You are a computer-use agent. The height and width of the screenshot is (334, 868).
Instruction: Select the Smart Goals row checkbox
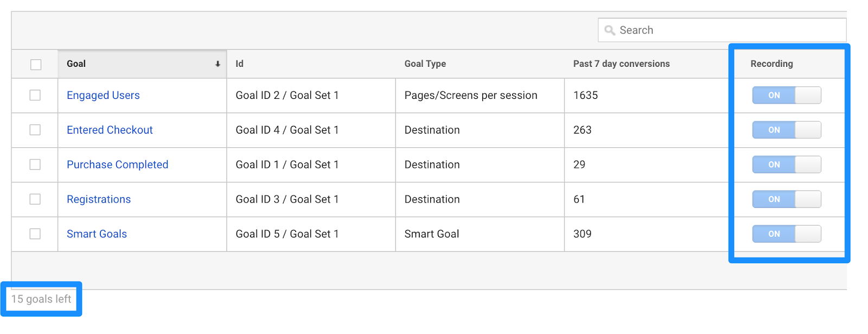35,234
